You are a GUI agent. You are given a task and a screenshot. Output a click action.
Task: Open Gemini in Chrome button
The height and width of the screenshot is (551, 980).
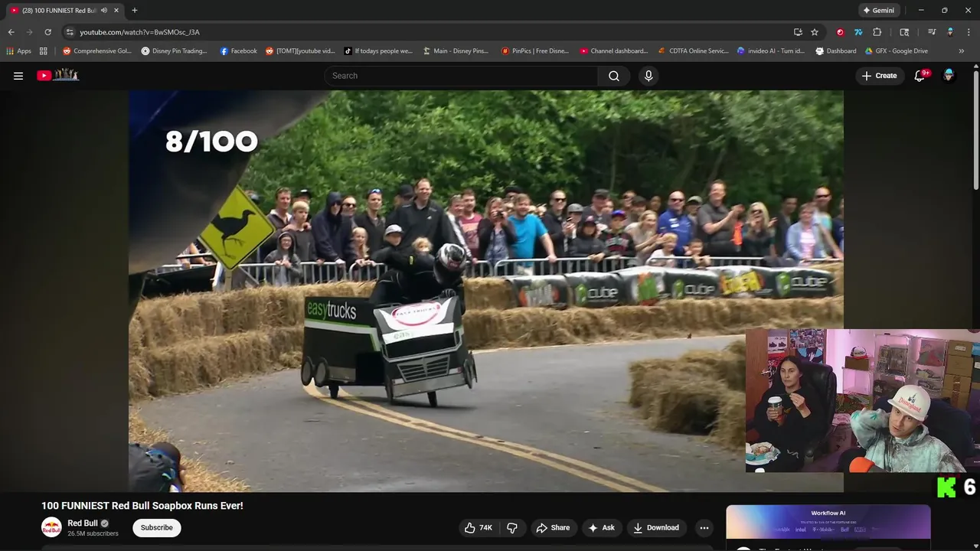tap(877, 11)
